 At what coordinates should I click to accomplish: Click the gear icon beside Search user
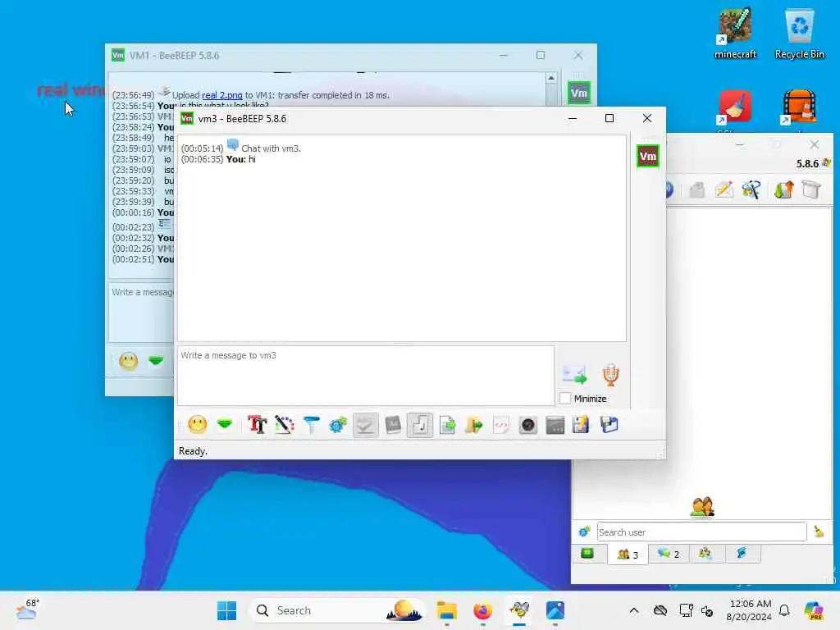584,532
